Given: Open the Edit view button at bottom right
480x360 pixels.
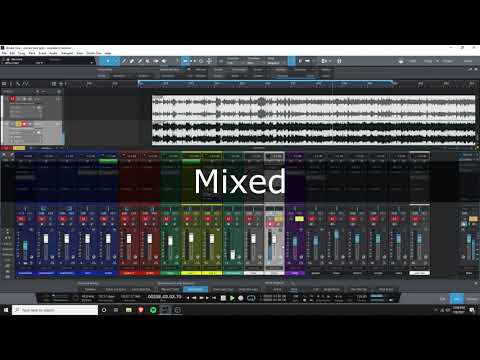Looking at the screenshot, I should (443, 299).
